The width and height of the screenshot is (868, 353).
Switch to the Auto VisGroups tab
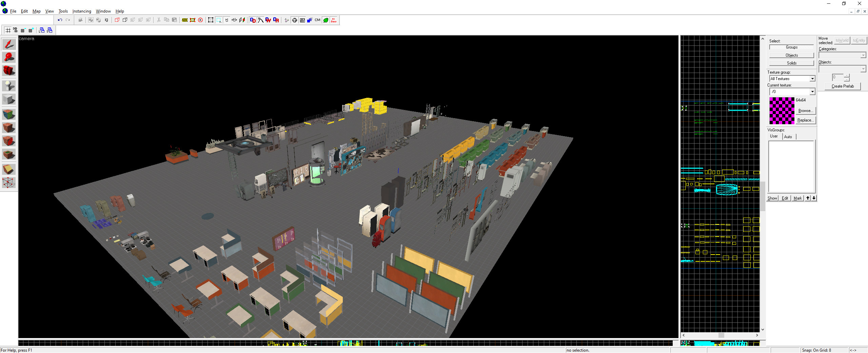click(x=788, y=136)
